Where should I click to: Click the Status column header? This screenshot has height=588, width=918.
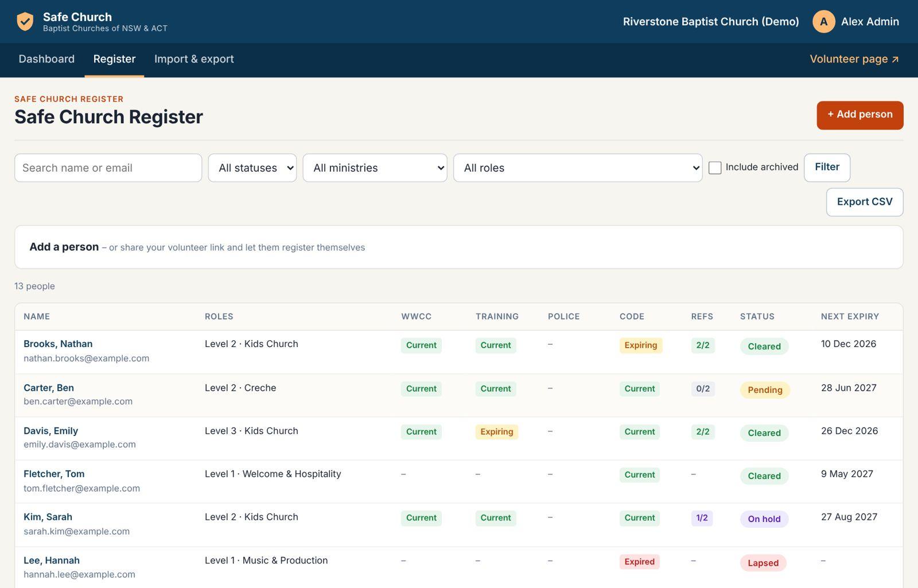(x=757, y=317)
